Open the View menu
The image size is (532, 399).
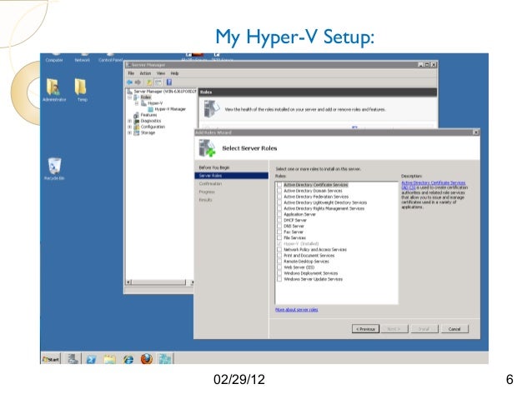coord(161,73)
